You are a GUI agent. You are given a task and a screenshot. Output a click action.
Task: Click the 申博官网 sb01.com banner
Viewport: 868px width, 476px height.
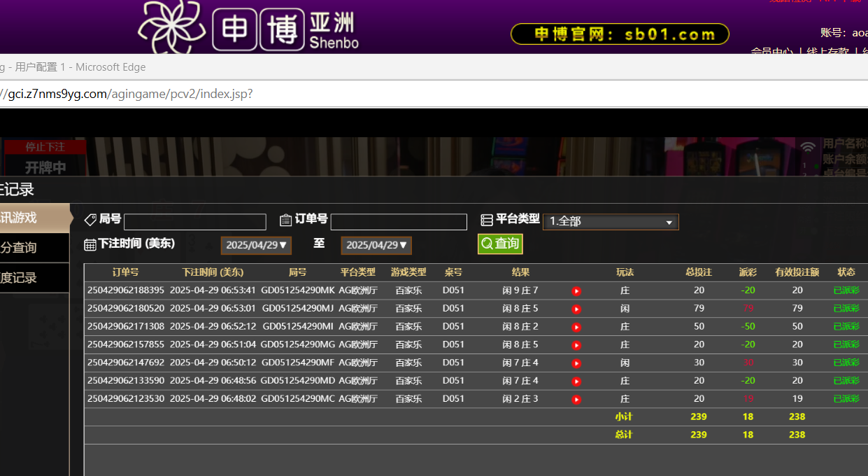point(620,34)
